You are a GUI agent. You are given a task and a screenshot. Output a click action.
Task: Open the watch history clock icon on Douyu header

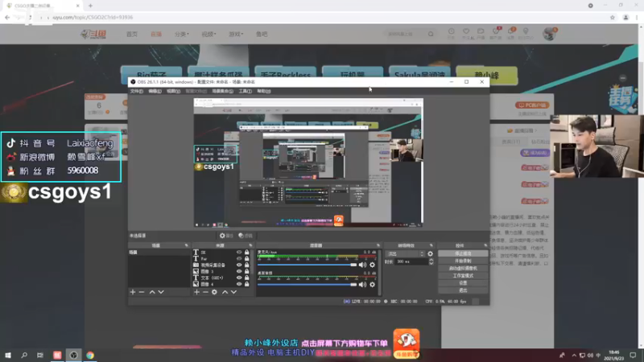pyautogui.click(x=451, y=33)
